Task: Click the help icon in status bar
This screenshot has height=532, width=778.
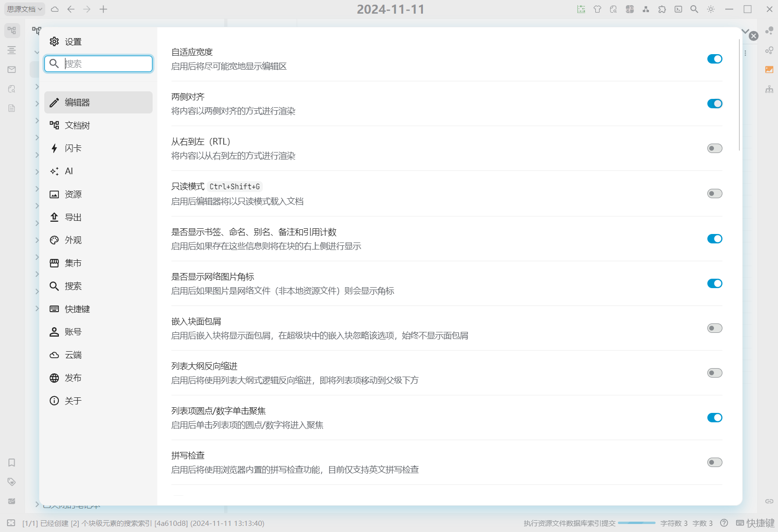Action: tap(724, 523)
